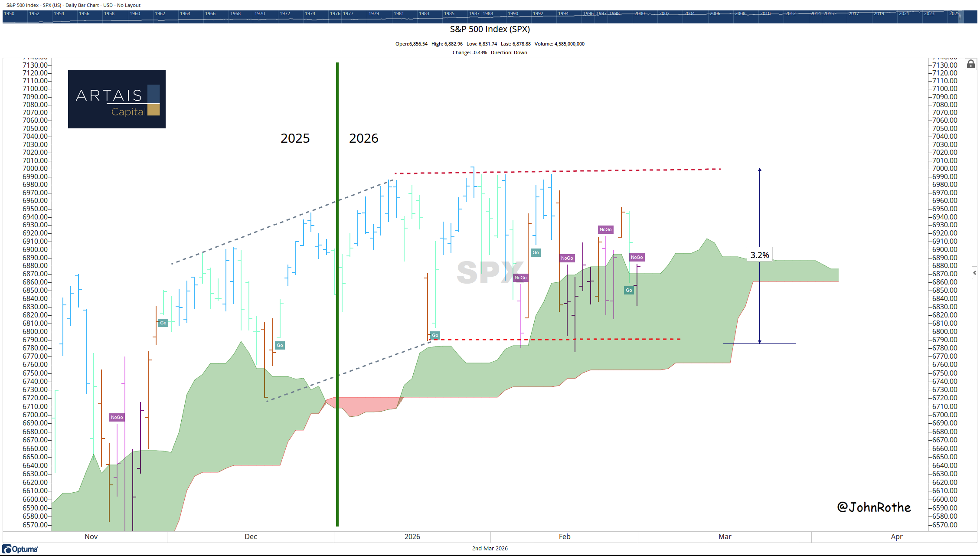Click the NoGo flag below 3.2% level near late Feb
980x556 pixels.
tap(637, 257)
